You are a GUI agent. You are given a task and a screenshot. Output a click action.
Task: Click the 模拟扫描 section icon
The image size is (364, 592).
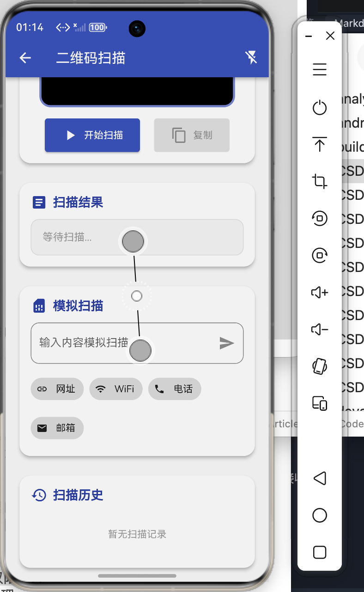pos(39,306)
